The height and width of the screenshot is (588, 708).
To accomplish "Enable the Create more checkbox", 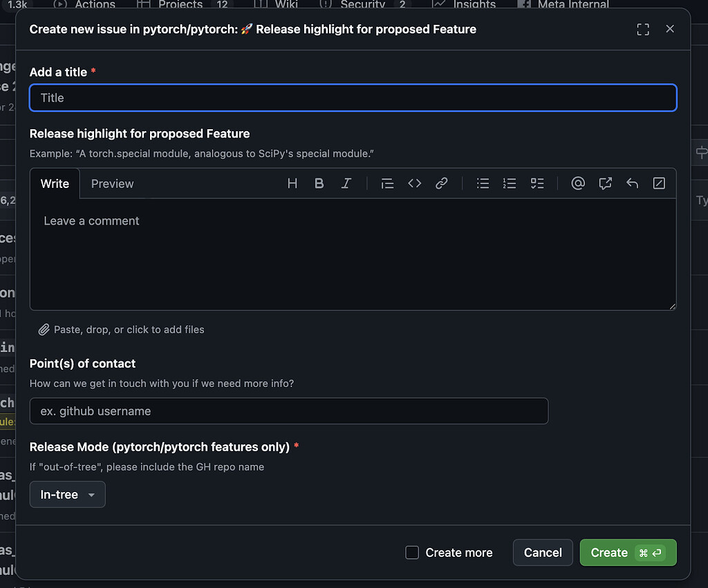I will pyautogui.click(x=412, y=552).
